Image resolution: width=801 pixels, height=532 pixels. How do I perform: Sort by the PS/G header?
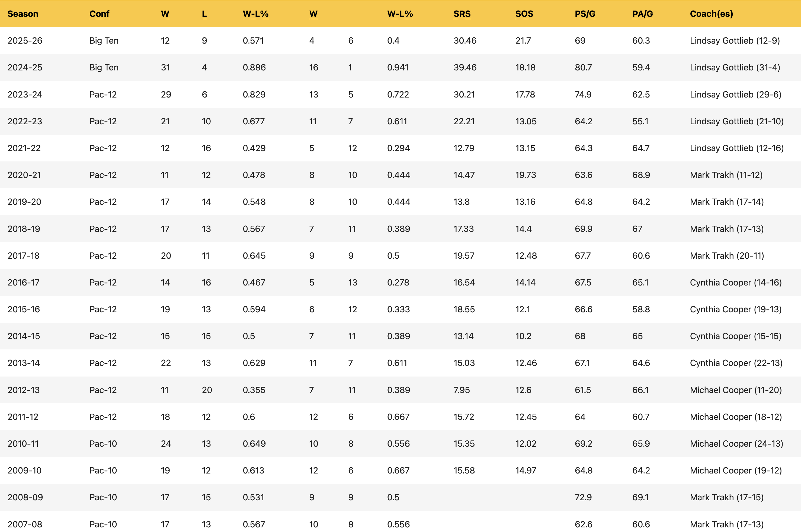pyautogui.click(x=585, y=14)
